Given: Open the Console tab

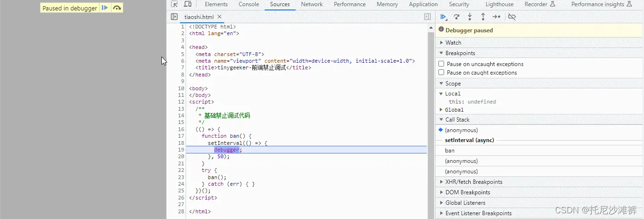Looking at the screenshot, I should (x=249, y=4).
